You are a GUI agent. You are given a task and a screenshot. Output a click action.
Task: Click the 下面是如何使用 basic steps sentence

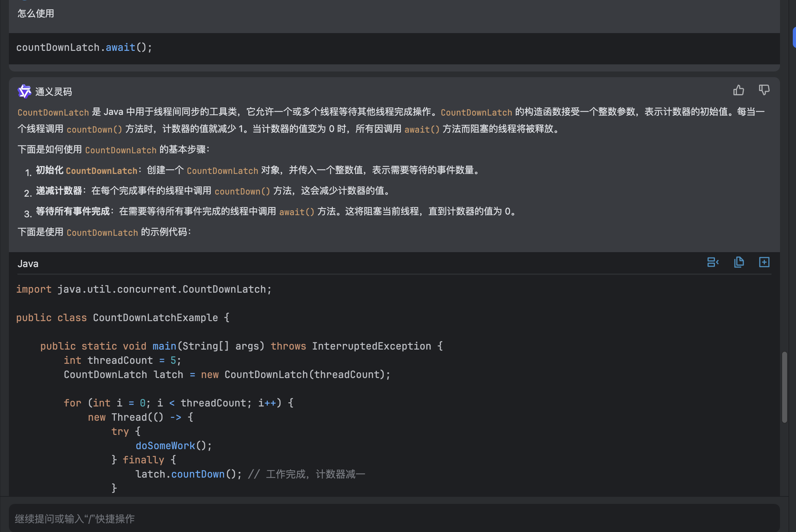pos(114,150)
